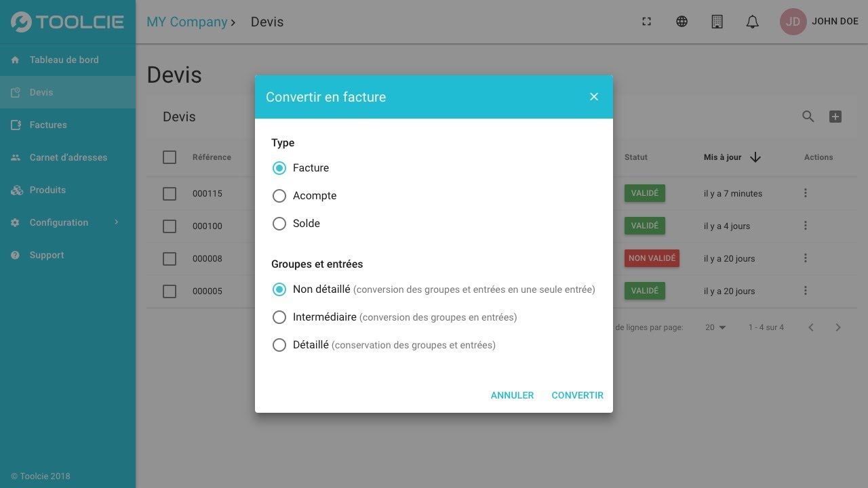Select the Acompte type option
868x488 pixels.
point(304,196)
